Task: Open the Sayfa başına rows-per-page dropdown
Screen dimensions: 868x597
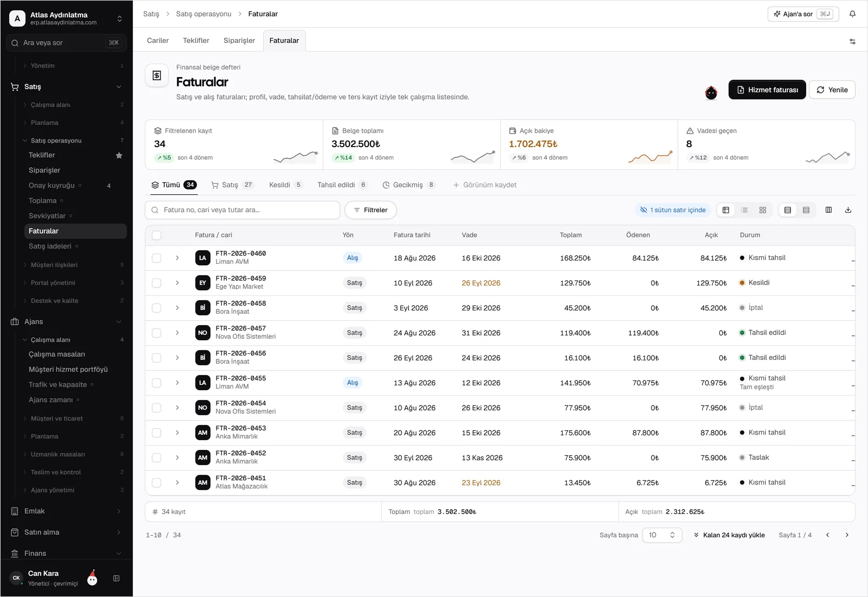Action: (x=662, y=535)
